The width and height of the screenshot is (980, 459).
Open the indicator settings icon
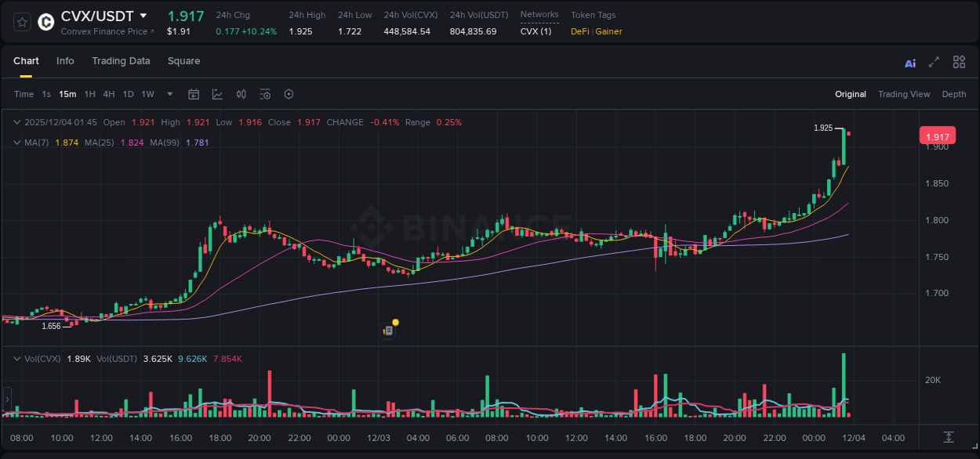(x=265, y=94)
